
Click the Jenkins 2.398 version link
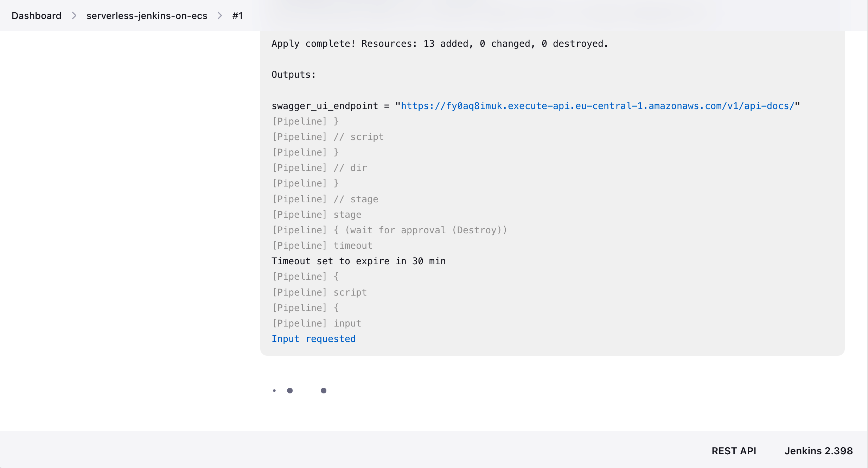(819, 451)
